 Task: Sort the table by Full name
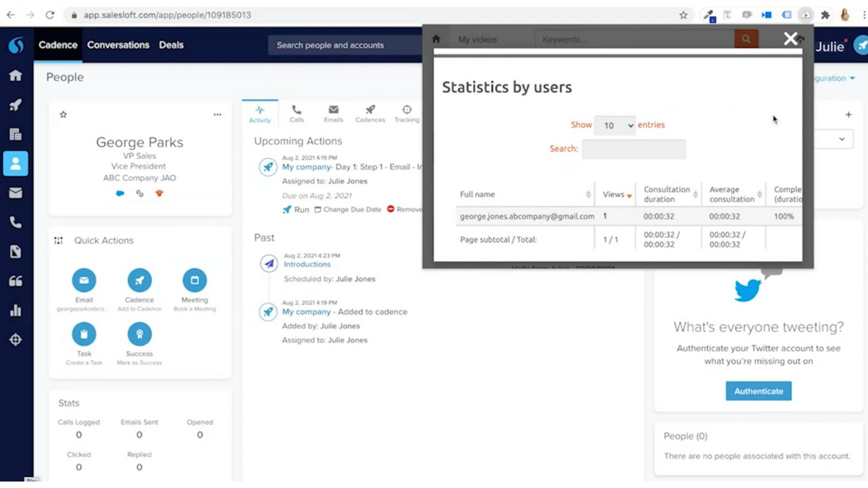coord(524,194)
